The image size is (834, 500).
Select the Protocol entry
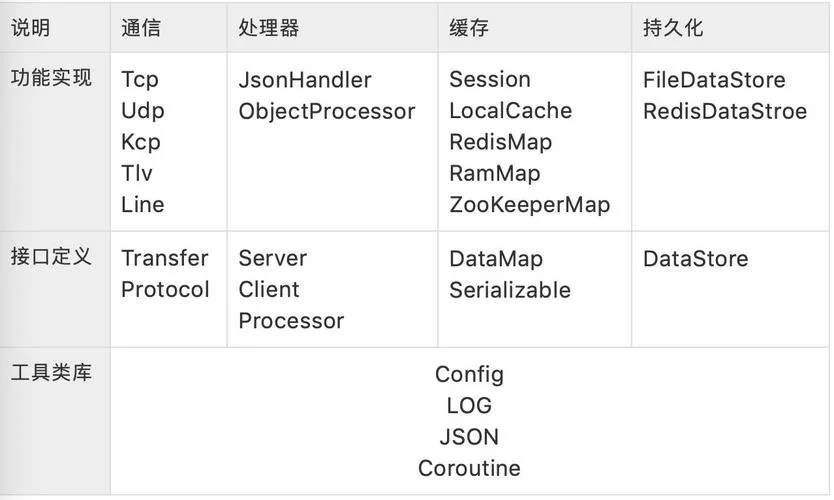pos(165,290)
